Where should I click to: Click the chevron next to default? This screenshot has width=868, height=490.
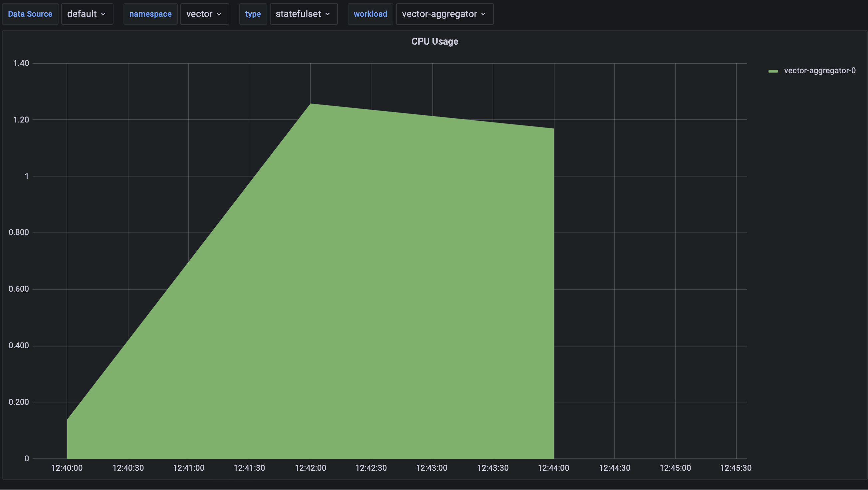pos(104,14)
